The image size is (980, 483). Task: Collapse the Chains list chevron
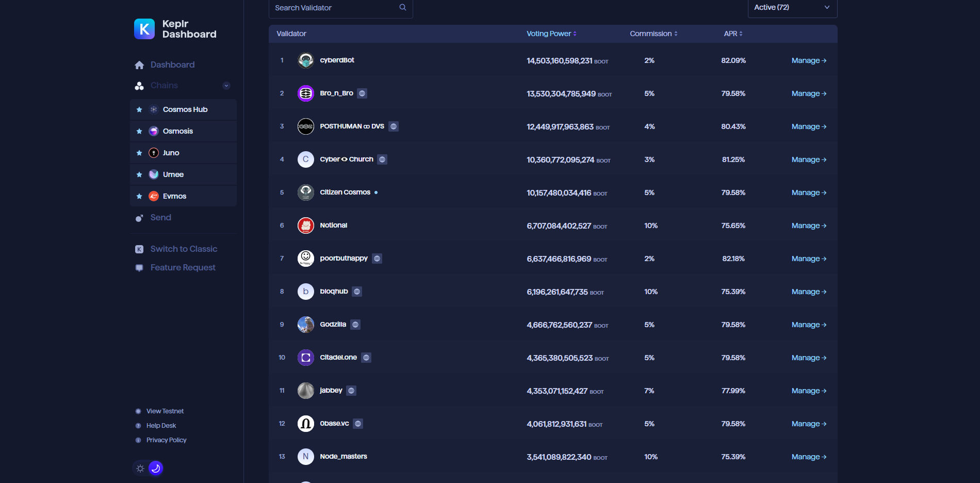point(226,86)
